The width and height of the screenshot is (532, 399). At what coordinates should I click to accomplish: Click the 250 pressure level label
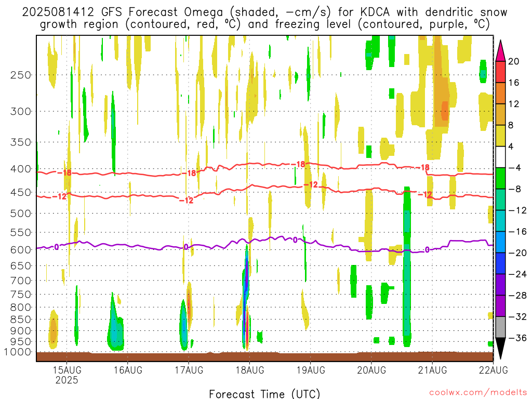pyautogui.click(x=21, y=75)
